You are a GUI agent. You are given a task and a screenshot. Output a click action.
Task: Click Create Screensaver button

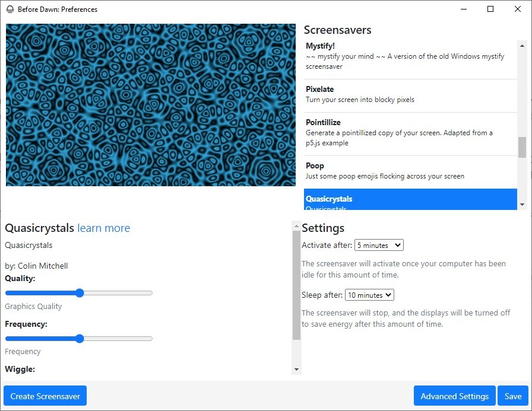point(45,396)
